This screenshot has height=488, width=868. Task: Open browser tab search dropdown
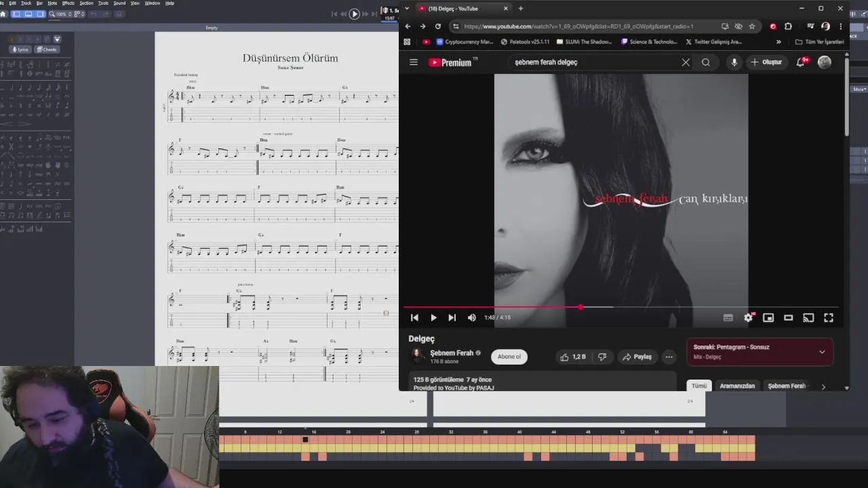[x=408, y=8]
